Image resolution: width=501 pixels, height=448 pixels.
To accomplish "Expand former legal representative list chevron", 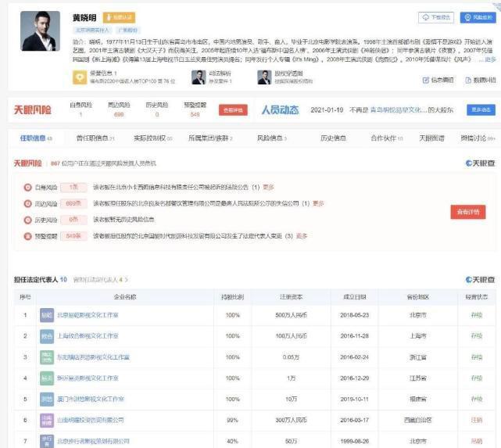I will coord(126,280).
